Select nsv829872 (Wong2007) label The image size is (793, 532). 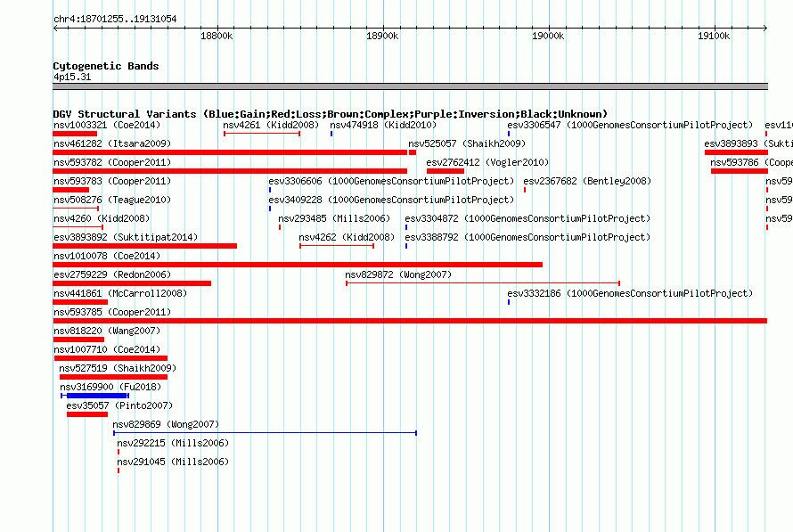(398, 274)
